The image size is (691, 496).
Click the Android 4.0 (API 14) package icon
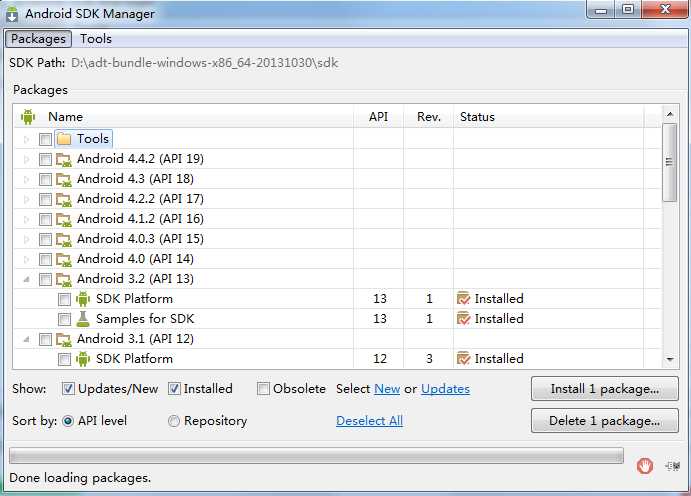coord(64,259)
